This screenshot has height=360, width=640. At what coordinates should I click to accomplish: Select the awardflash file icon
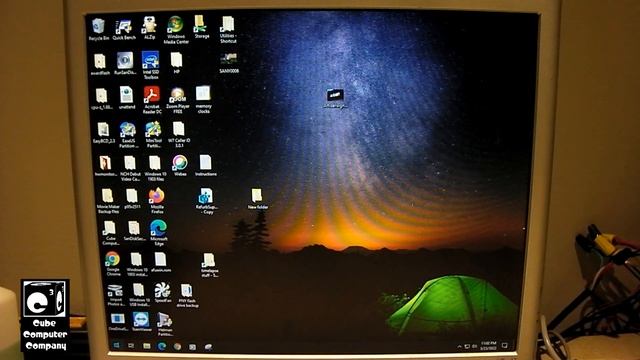pyautogui.click(x=100, y=64)
